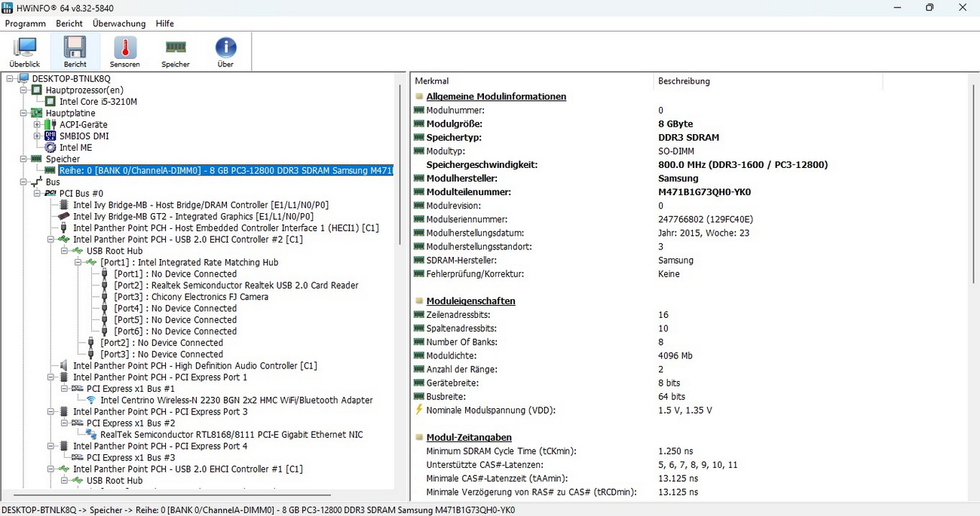Screen dimensions: 980x516
Task: Click the Speicher memory module toolbar icon
Action: pos(176,53)
